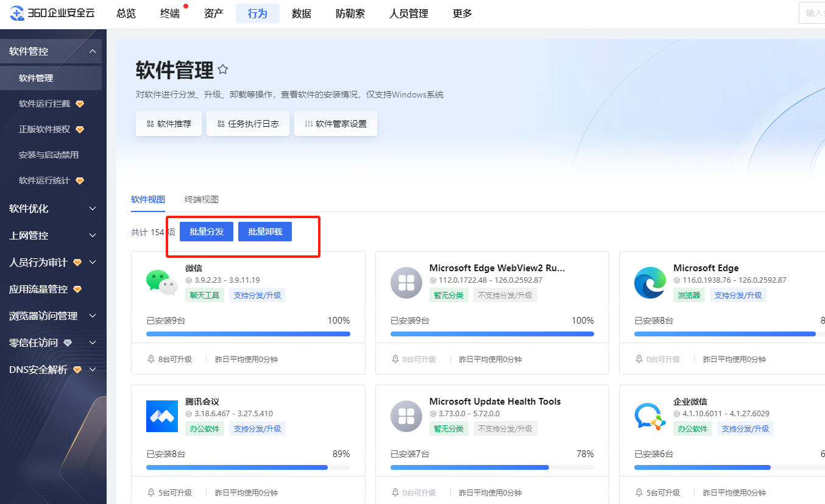Click the version icon under 微信 title
The width and height of the screenshot is (825, 504).
point(189,280)
